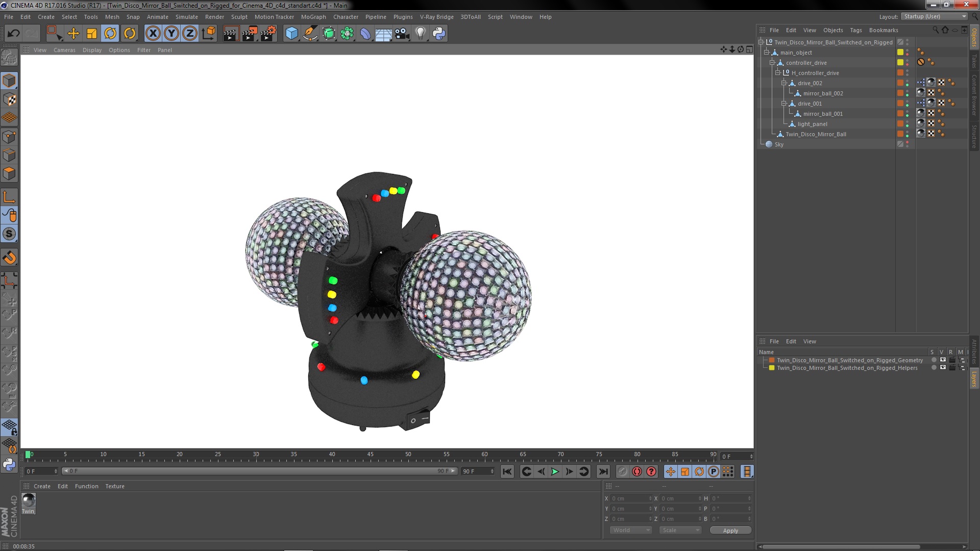This screenshot has height=551, width=980.
Task: Open the Character menu
Action: [x=346, y=17]
